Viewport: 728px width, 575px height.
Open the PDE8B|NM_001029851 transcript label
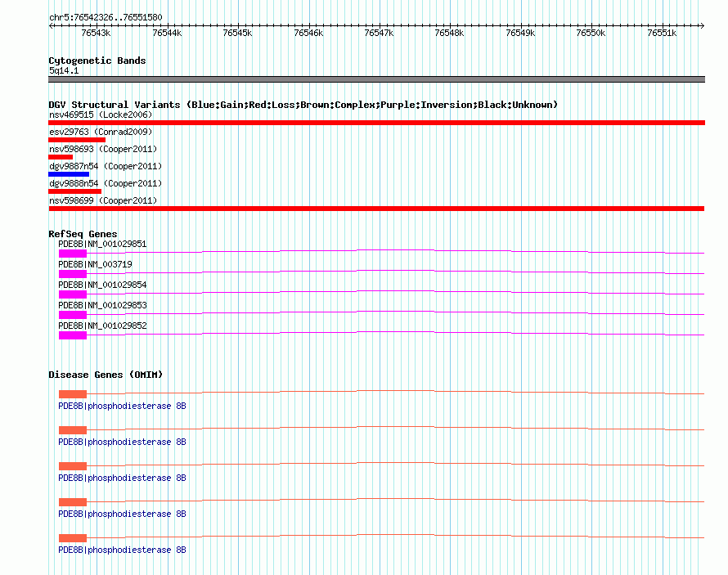(x=102, y=244)
